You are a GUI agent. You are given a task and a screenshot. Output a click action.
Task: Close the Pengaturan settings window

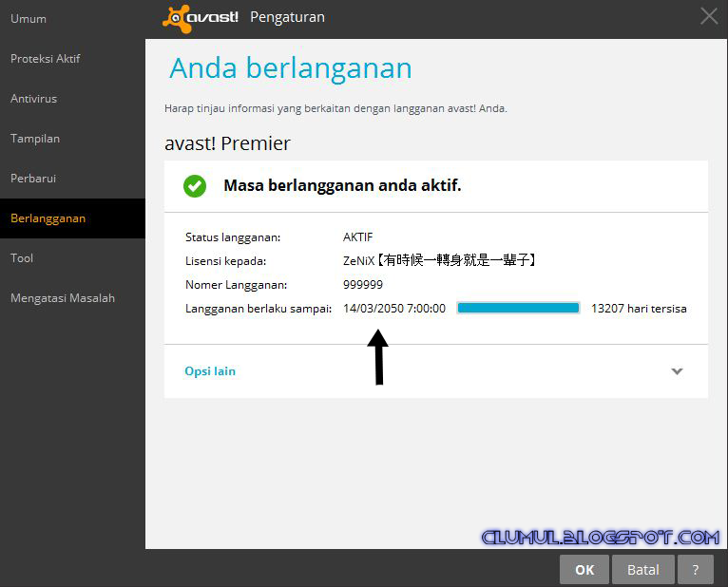709,16
